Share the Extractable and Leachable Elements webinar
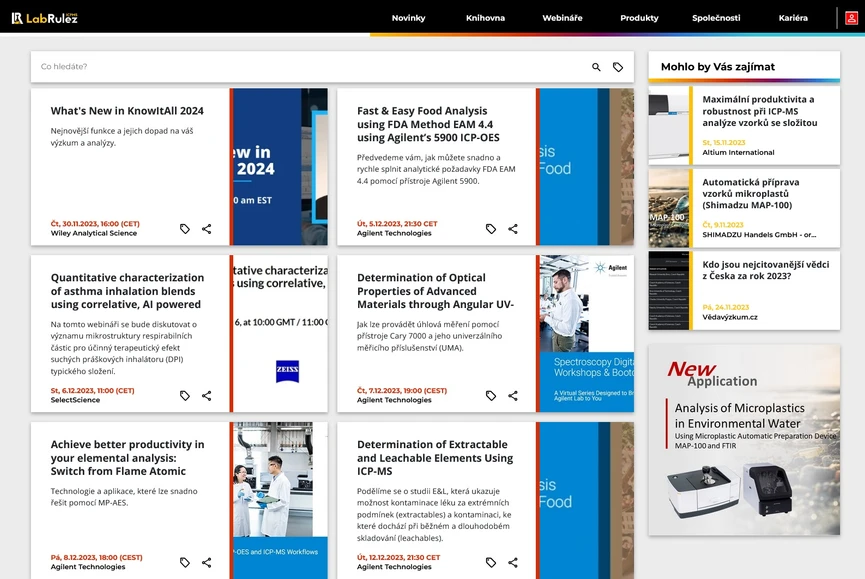 [x=513, y=562]
